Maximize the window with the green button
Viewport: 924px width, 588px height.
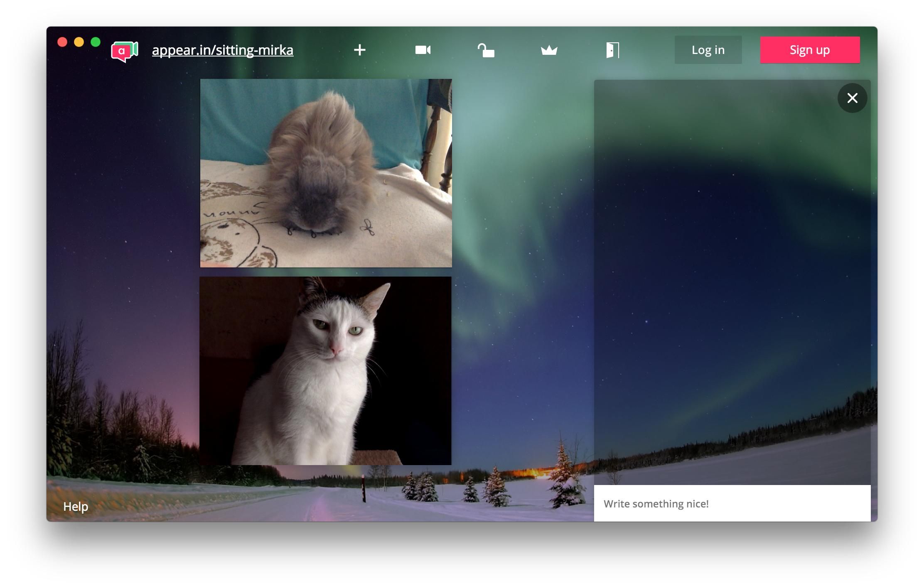[x=96, y=42]
